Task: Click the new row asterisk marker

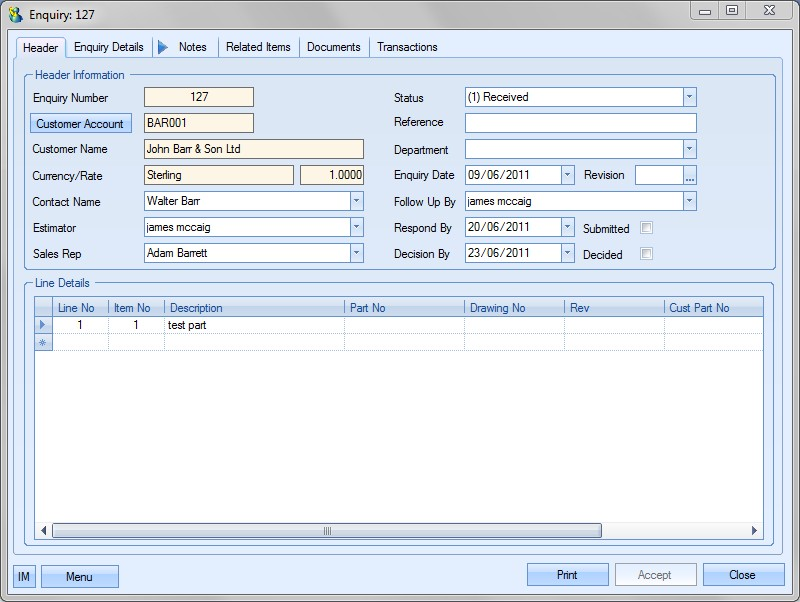Action: pyautogui.click(x=42, y=342)
